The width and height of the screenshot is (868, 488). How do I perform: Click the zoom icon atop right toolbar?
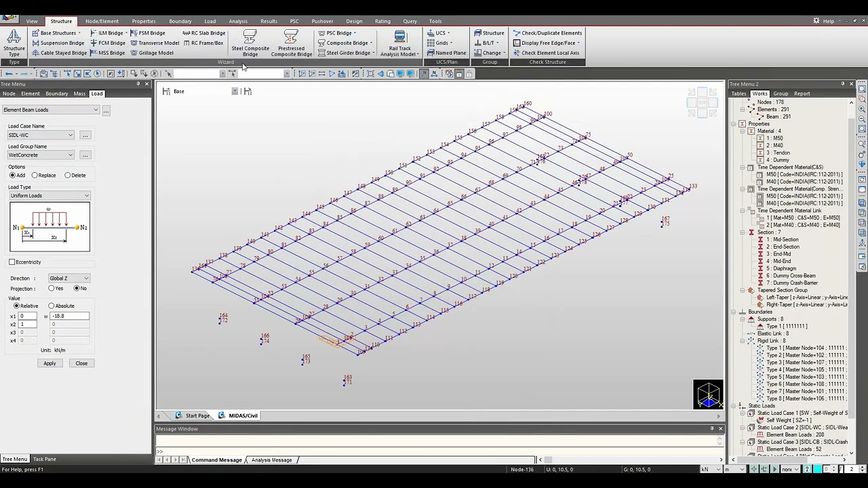(863, 89)
